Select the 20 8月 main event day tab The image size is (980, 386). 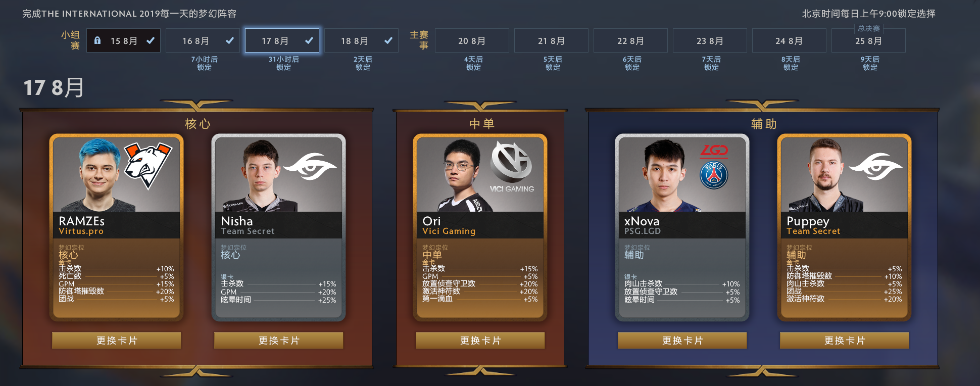(472, 40)
